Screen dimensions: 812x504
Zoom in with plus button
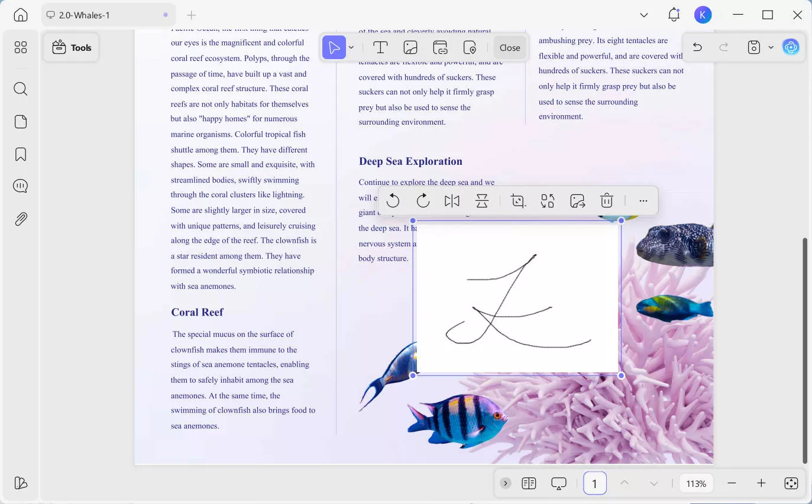coord(761,483)
